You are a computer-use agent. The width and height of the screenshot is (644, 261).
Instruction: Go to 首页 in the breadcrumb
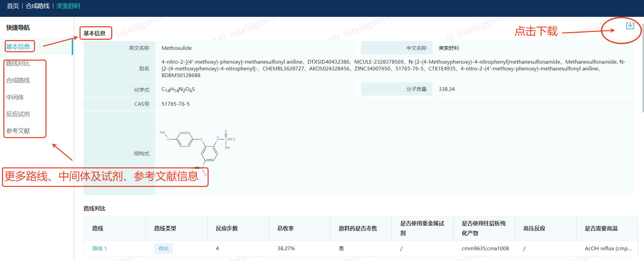(x=13, y=6)
